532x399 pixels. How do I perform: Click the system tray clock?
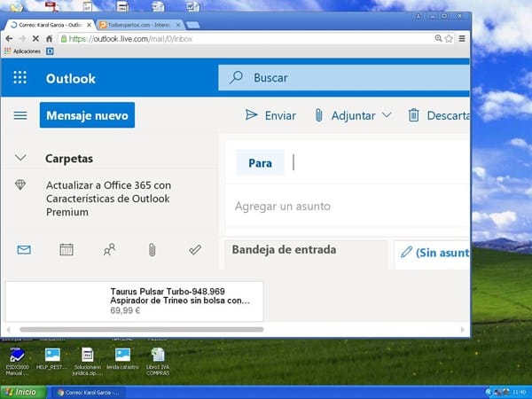520,393
